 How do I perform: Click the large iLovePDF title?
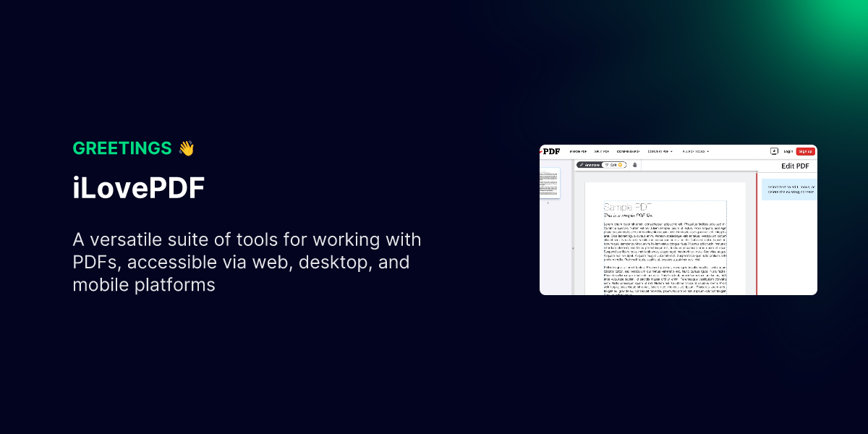pyautogui.click(x=139, y=190)
